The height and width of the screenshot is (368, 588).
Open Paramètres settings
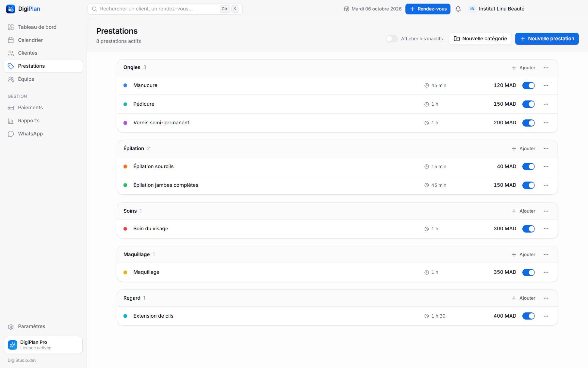point(43,326)
